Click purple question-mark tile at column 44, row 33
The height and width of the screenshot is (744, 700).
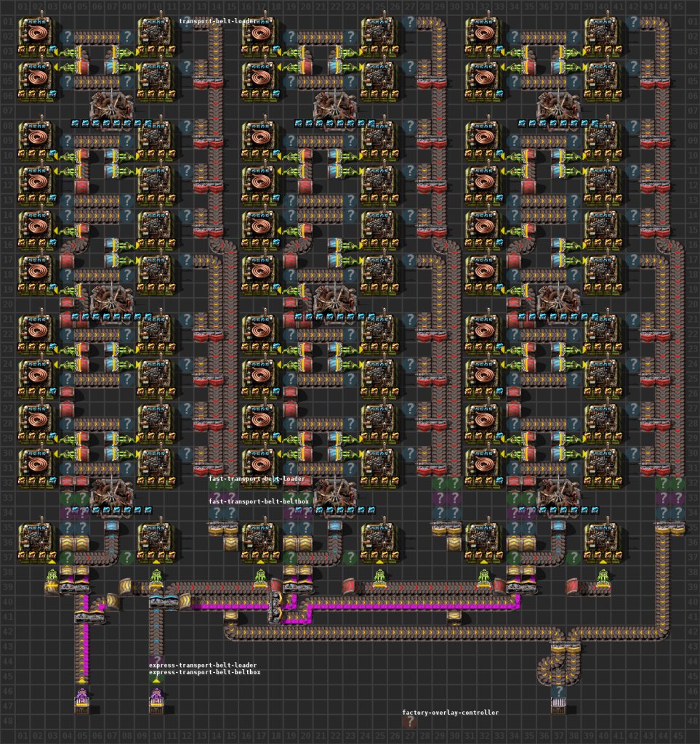pos(663,498)
